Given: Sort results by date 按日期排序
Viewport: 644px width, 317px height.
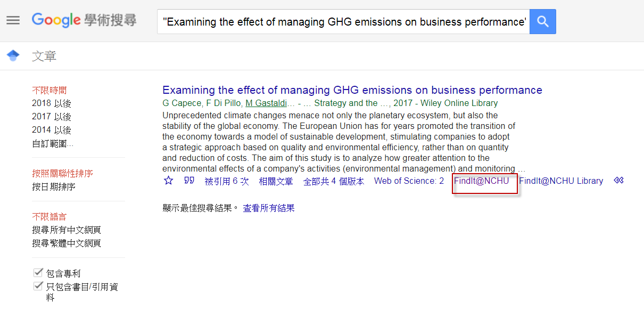Looking at the screenshot, I should pyautogui.click(x=54, y=186).
